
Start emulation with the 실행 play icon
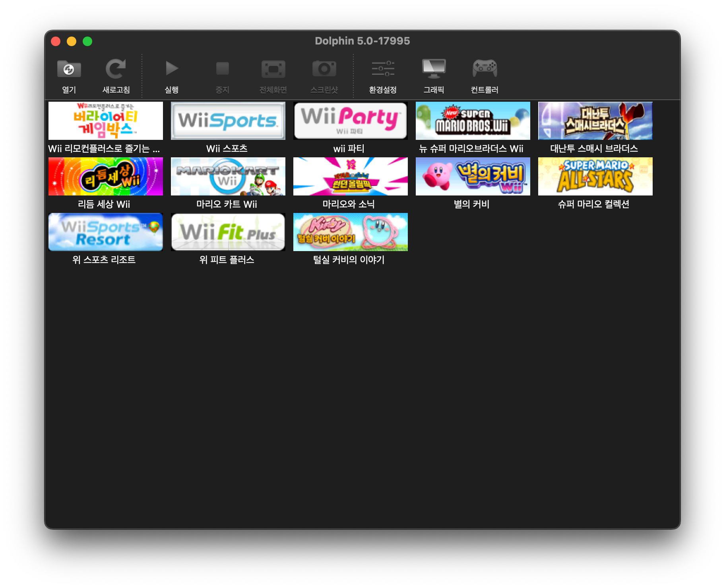click(172, 68)
